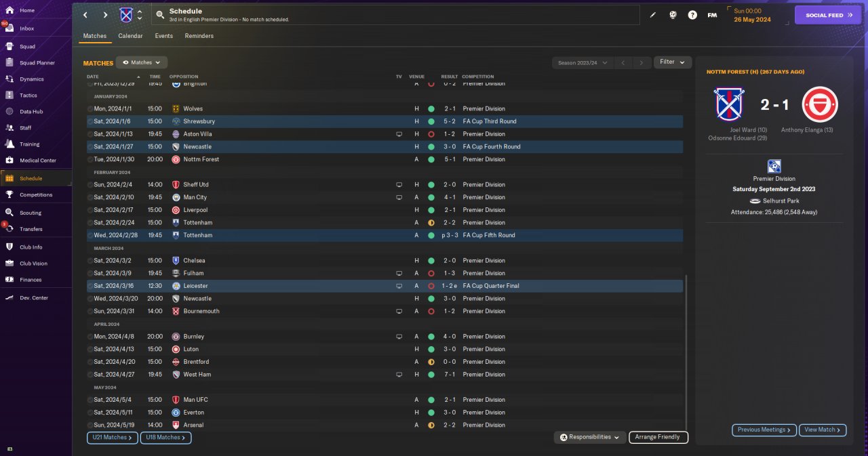Viewport: 868px width, 456px height.
Task: Open Dev. Center section
Action: 34,298
